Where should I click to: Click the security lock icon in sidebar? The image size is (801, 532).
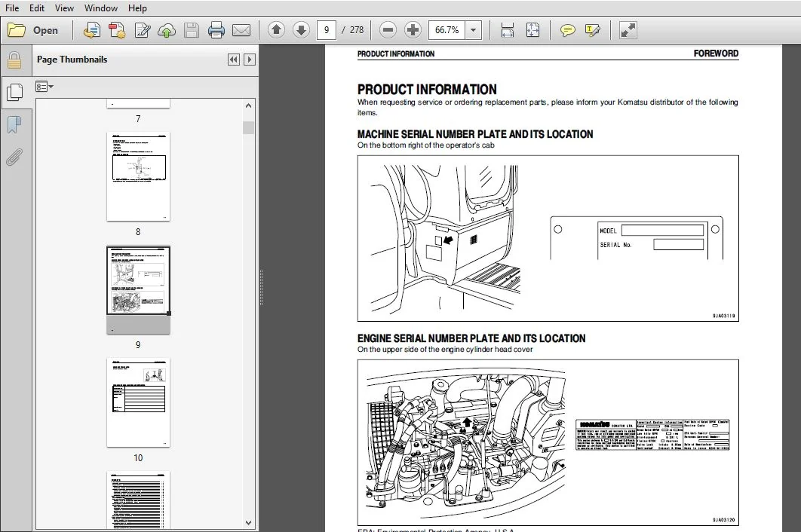coord(14,60)
